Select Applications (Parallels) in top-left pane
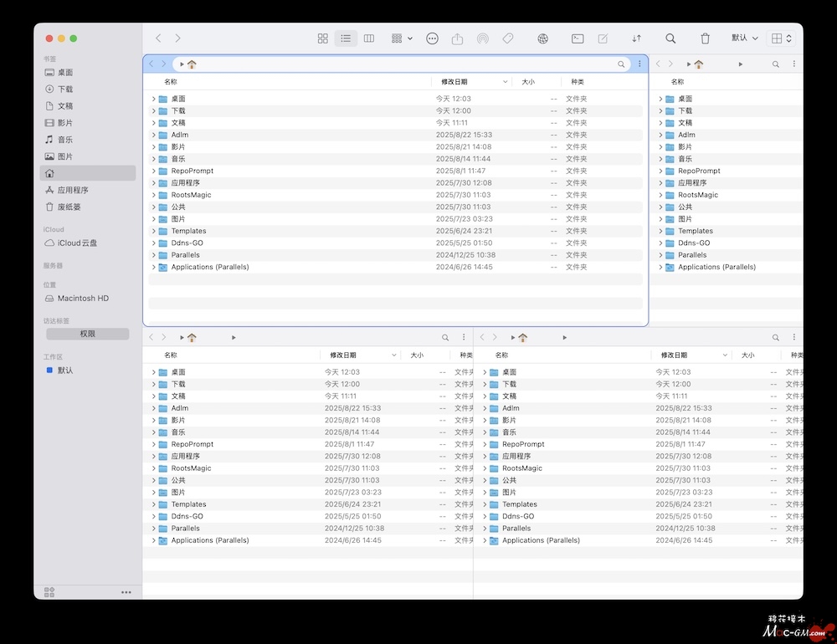 [x=396, y=267]
